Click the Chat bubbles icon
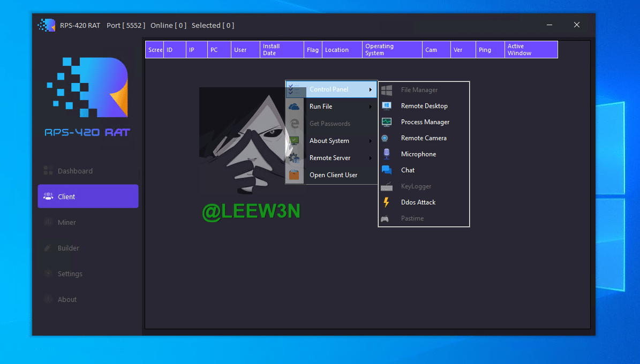 point(387,170)
